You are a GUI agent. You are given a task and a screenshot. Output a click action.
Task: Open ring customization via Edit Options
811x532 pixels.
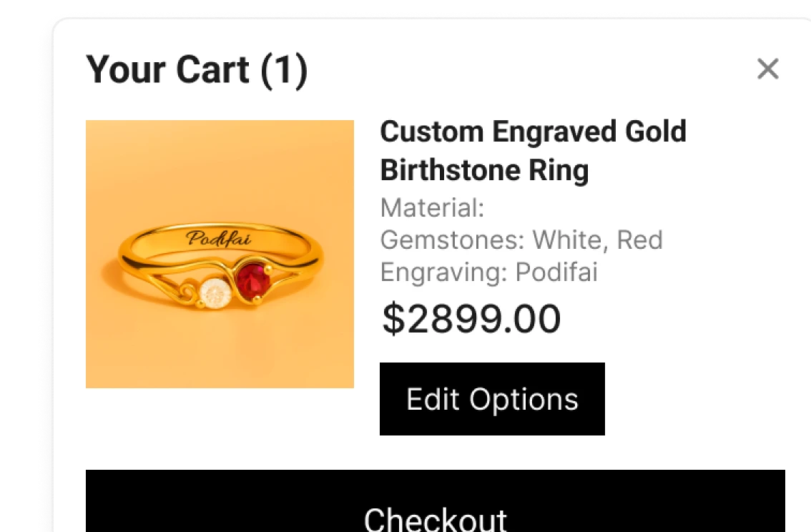(x=492, y=398)
